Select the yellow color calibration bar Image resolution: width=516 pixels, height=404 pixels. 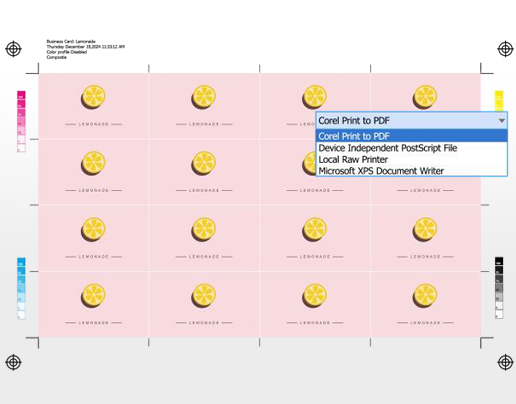click(x=499, y=101)
